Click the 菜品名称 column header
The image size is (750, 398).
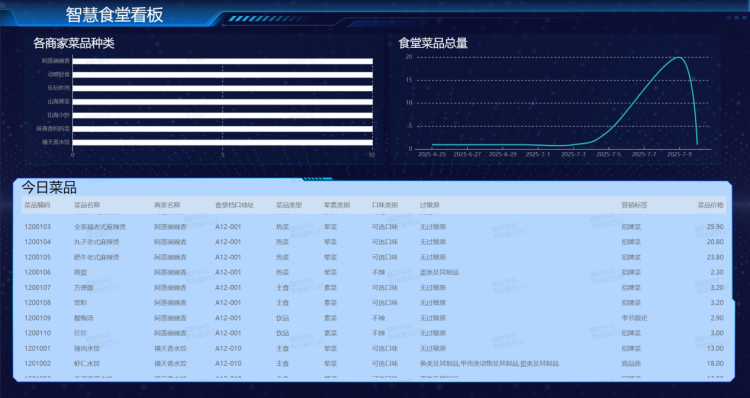(x=87, y=205)
